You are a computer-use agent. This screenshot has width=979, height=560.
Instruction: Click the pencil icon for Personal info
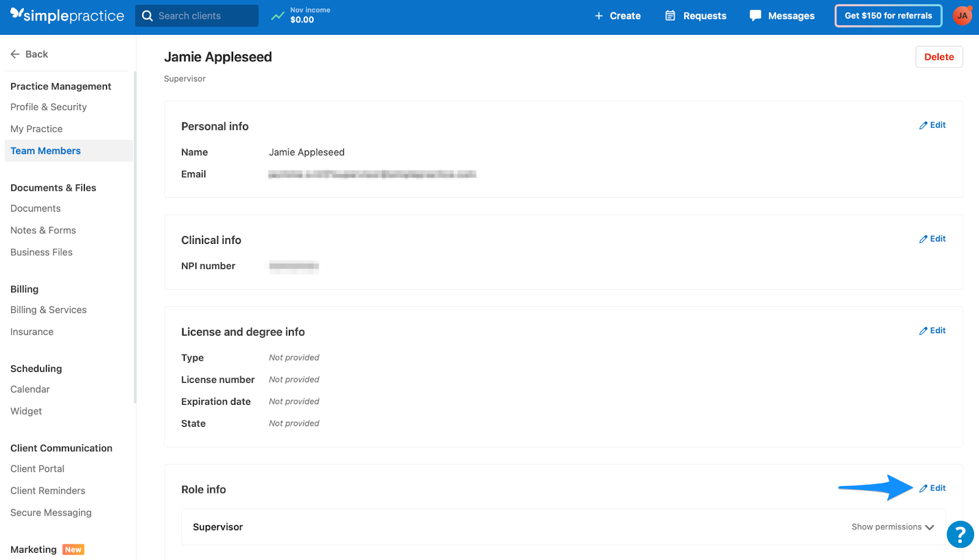[x=924, y=125]
